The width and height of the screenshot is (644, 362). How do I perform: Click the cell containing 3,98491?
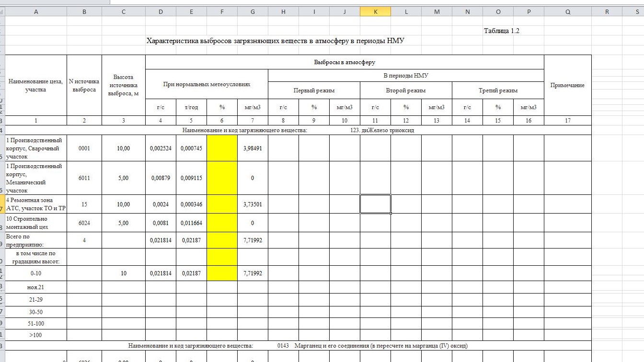[x=253, y=148]
